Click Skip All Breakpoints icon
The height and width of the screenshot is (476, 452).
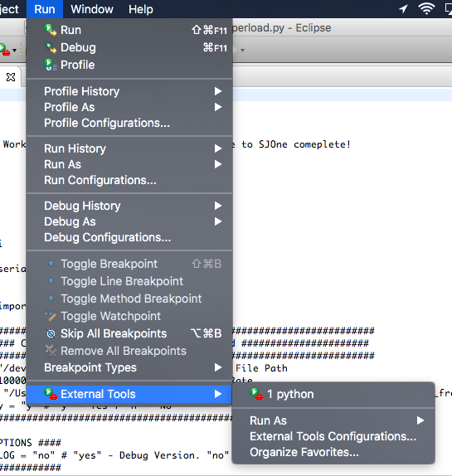click(x=51, y=333)
